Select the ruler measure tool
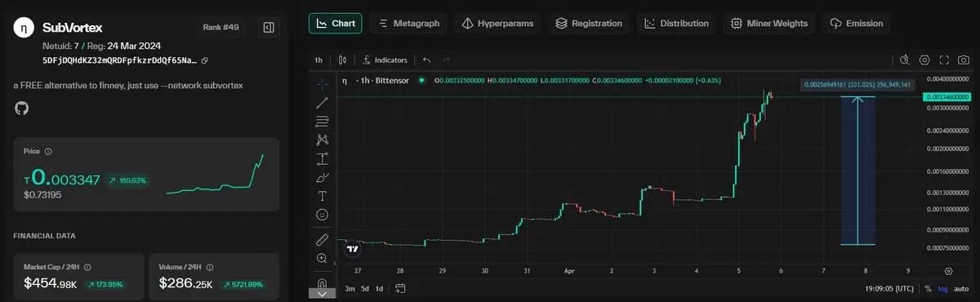The image size is (980, 302). coord(322,239)
